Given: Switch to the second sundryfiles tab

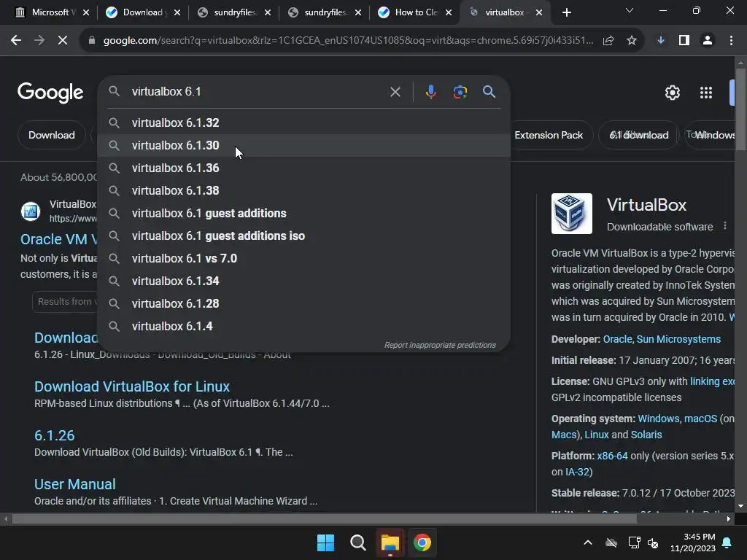Looking at the screenshot, I should coord(323,12).
